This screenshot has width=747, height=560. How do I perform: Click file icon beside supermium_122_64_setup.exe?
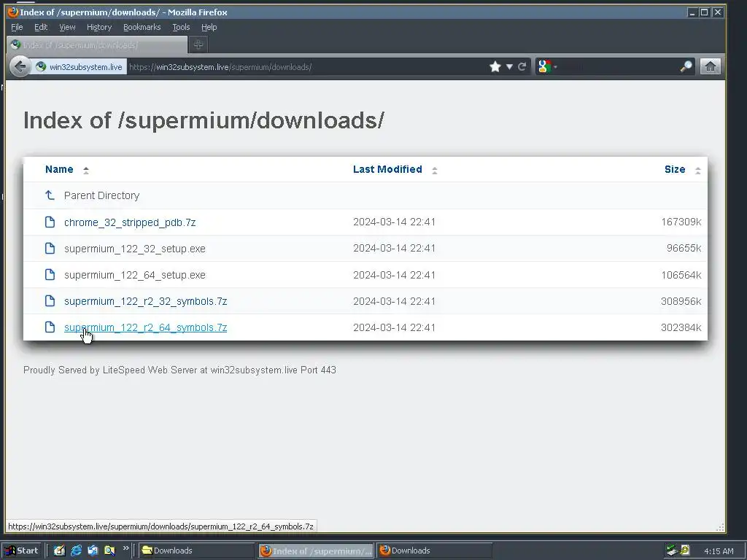[50, 274]
